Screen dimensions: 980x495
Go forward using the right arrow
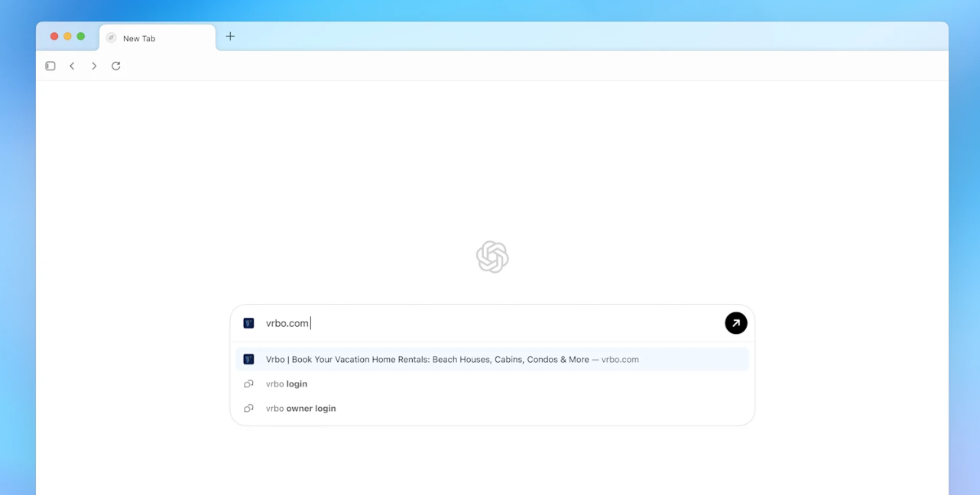pos(94,66)
